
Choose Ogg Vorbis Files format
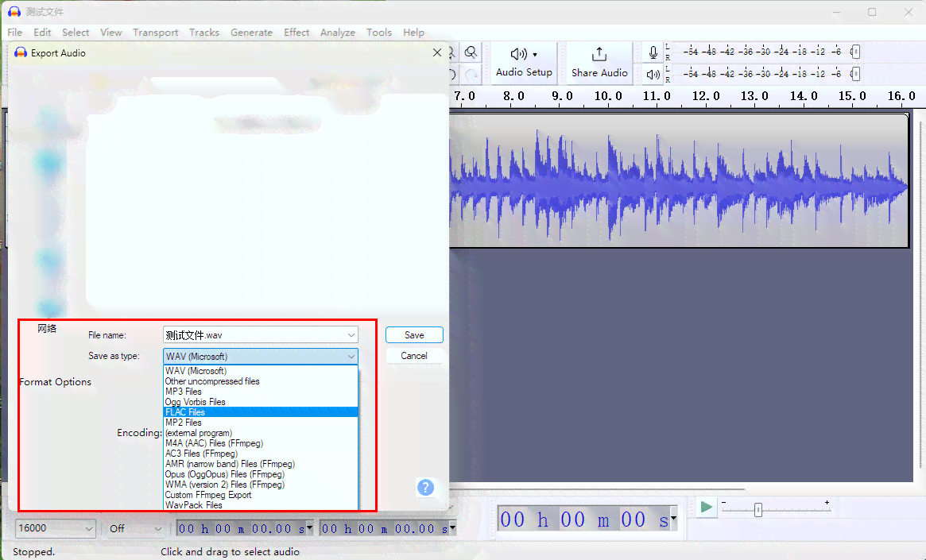pyautogui.click(x=261, y=402)
